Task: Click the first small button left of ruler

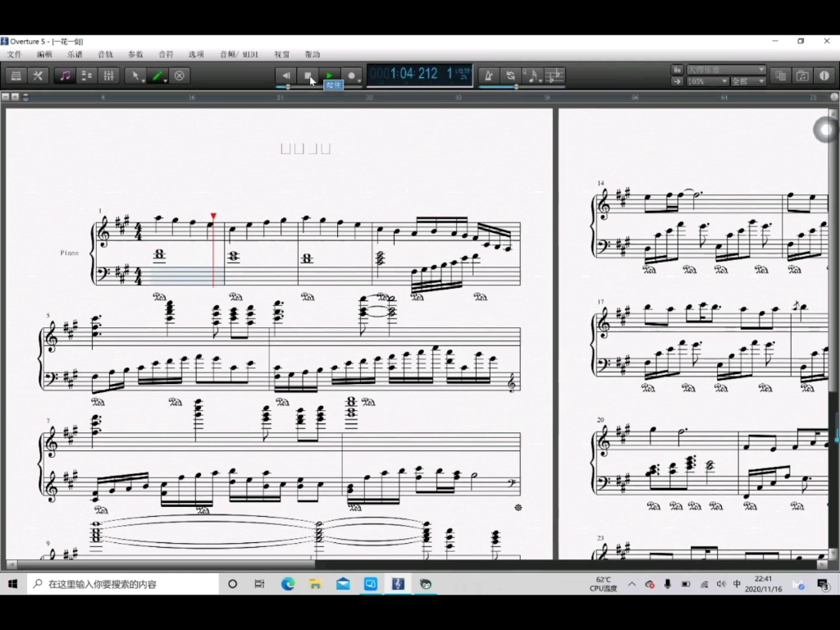Action: (x=6, y=97)
